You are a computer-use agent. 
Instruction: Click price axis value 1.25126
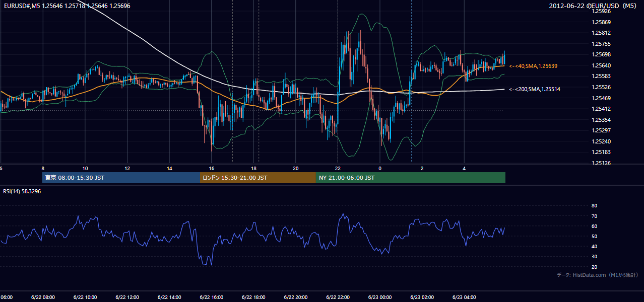click(x=602, y=163)
